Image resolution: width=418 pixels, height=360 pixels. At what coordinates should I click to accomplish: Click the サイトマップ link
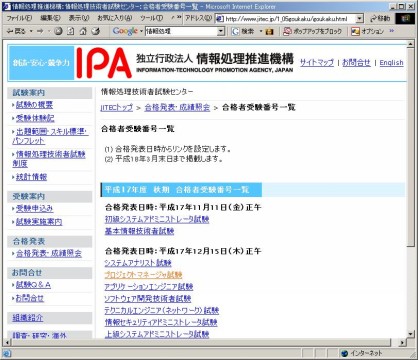(317, 62)
